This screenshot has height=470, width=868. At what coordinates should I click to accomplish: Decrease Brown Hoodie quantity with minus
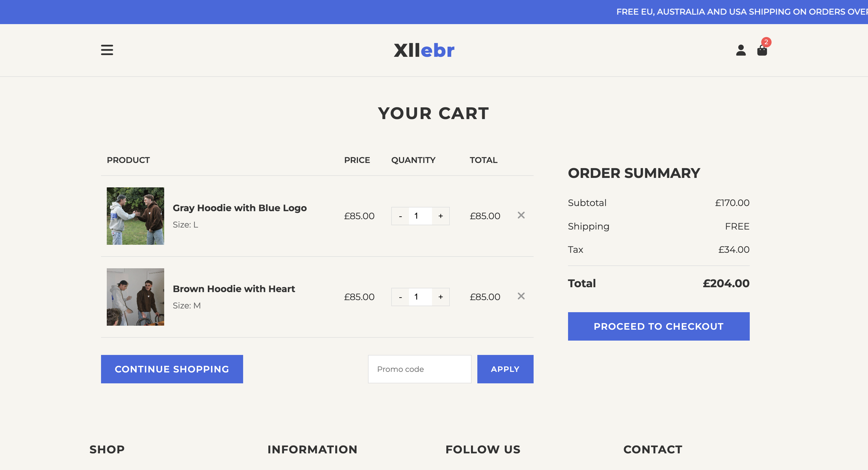coord(400,297)
